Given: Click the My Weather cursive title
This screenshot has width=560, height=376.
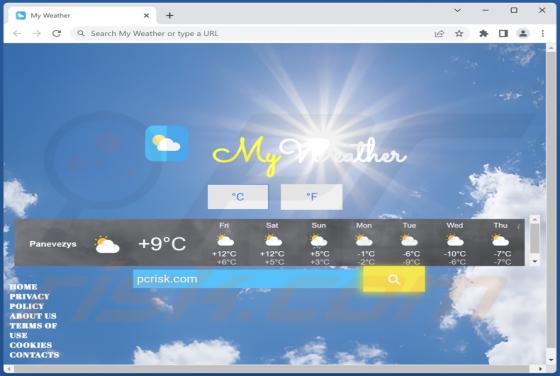Looking at the screenshot, I should 309,156.
